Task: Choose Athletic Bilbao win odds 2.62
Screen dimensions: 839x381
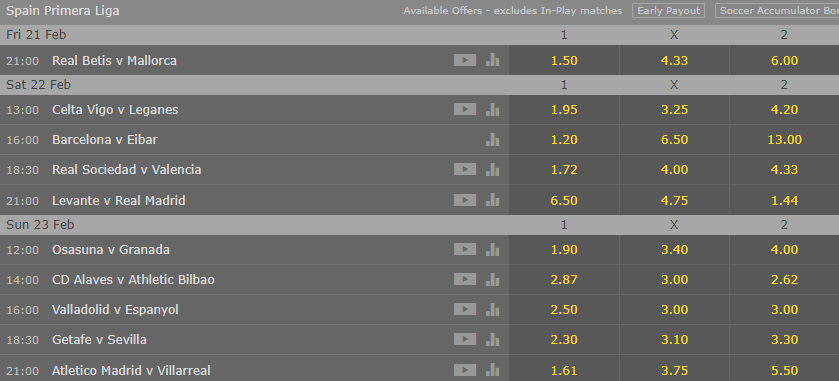Action: pyautogui.click(x=784, y=279)
